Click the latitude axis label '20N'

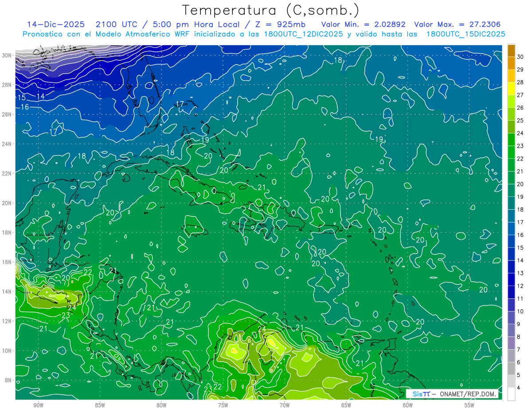[x=7, y=203]
